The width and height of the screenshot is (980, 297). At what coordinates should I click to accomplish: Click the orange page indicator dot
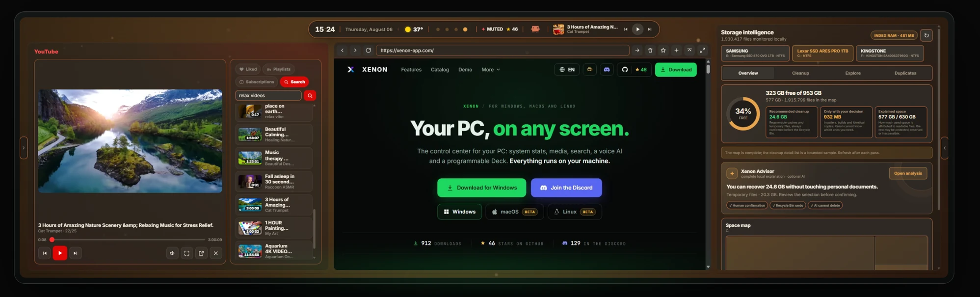465,29
